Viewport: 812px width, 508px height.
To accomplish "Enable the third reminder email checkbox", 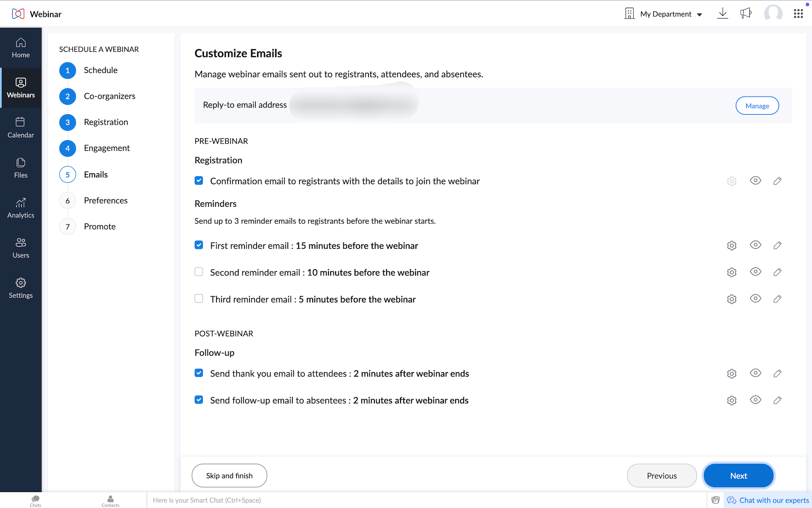I will [198, 298].
